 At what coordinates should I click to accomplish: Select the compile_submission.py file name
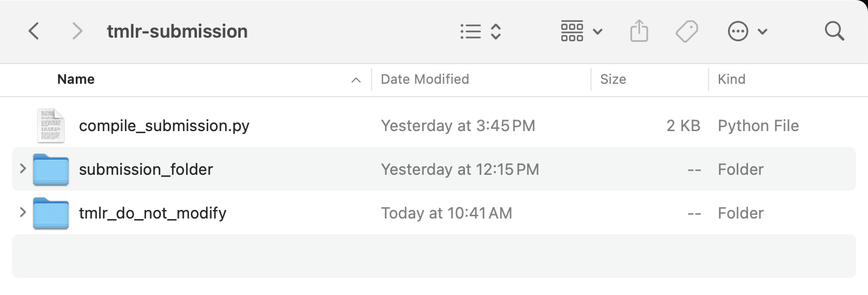click(164, 126)
